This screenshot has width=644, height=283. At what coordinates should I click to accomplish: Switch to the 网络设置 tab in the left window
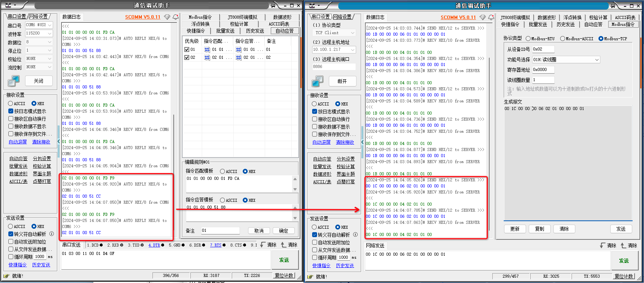(x=39, y=17)
